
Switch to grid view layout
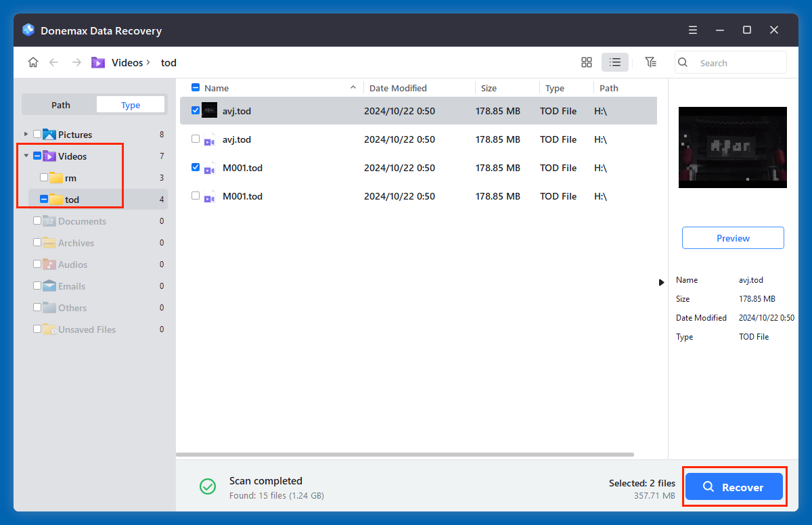tap(586, 62)
